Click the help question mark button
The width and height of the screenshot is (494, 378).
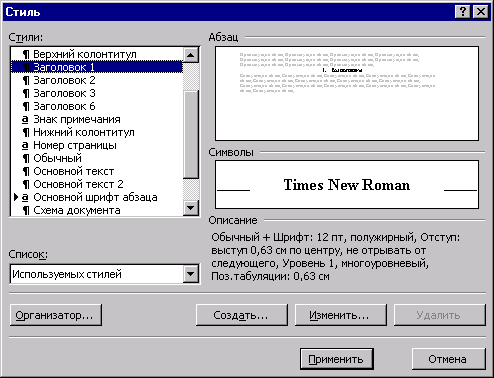point(462,12)
